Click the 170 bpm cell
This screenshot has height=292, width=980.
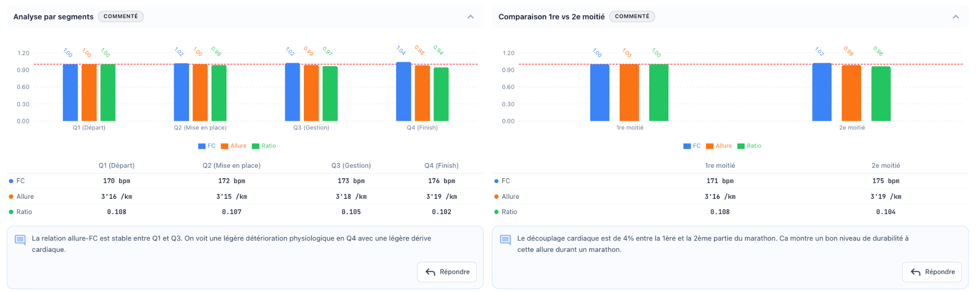pos(117,181)
